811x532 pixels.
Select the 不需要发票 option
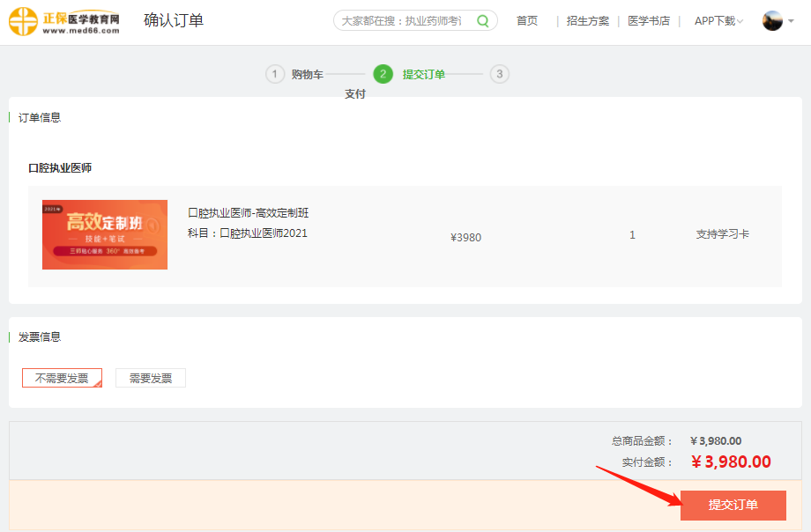tap(62, 378)
